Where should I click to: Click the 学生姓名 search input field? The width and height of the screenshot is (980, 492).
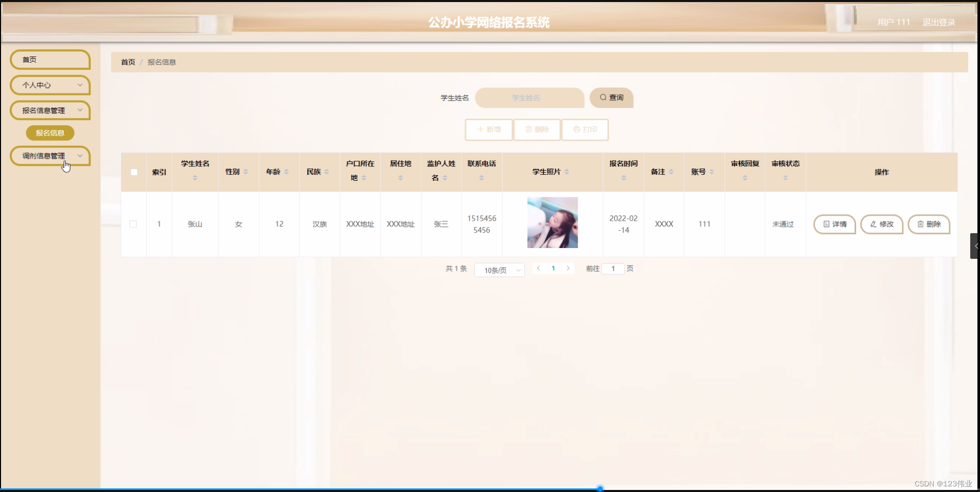tap(529, 98)
